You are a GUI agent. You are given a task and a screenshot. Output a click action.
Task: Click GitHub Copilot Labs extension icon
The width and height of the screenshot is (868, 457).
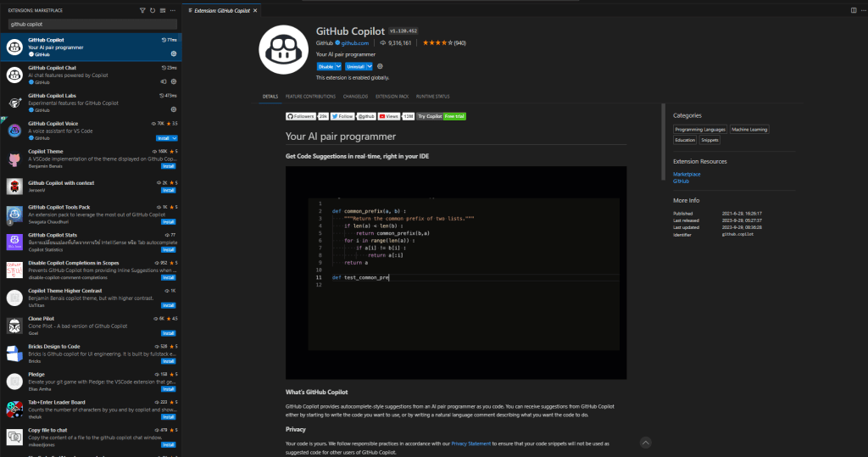pos(14,103)
